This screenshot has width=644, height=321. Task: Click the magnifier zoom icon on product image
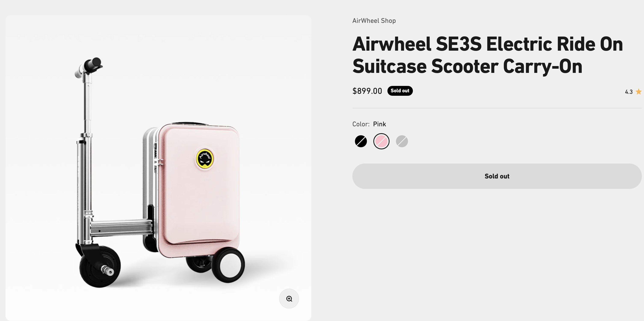[x=289, y=299]
